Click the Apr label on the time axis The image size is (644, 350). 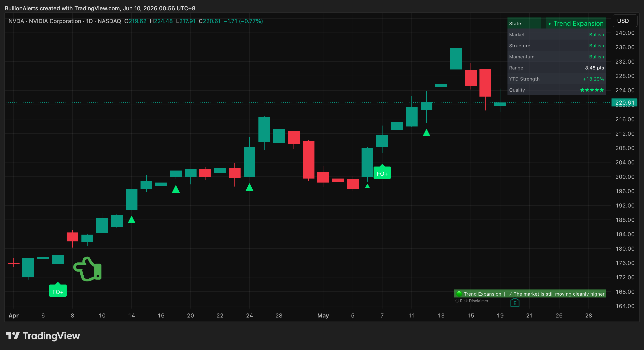13,315
